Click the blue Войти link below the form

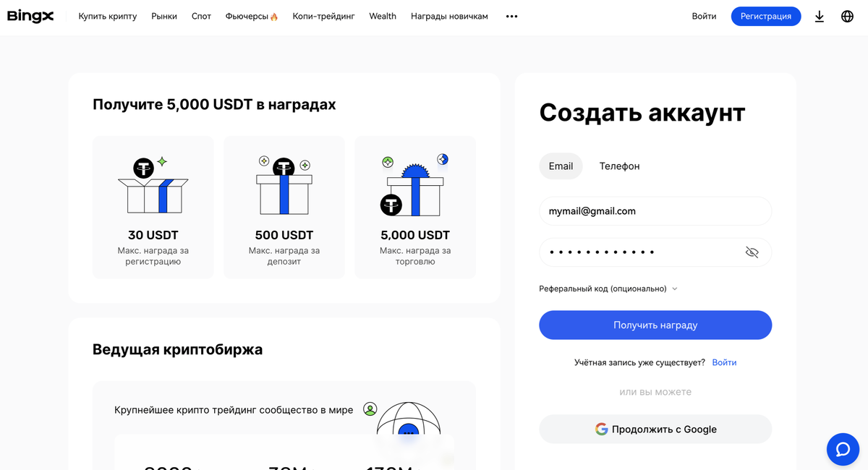(x=724, y=362)
